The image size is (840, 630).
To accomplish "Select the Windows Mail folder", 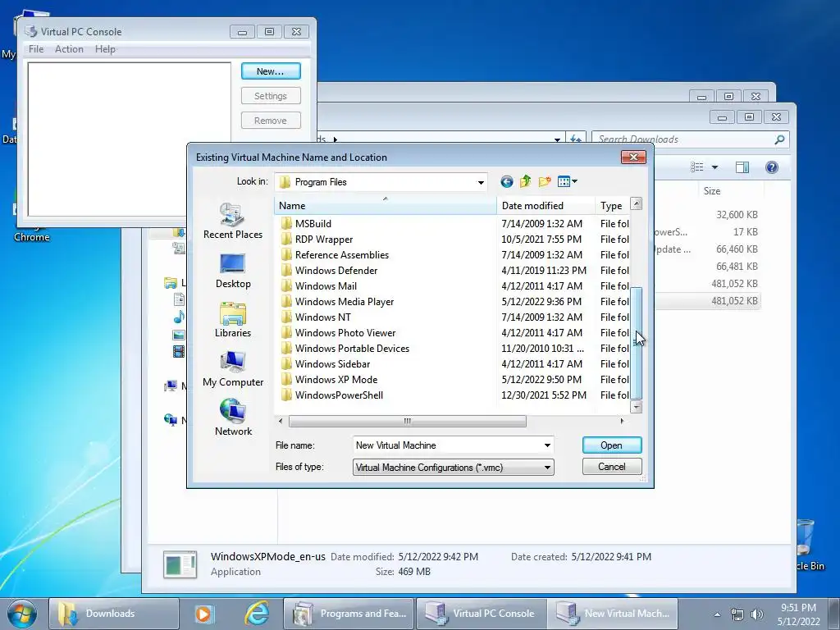I will (326, 286).
